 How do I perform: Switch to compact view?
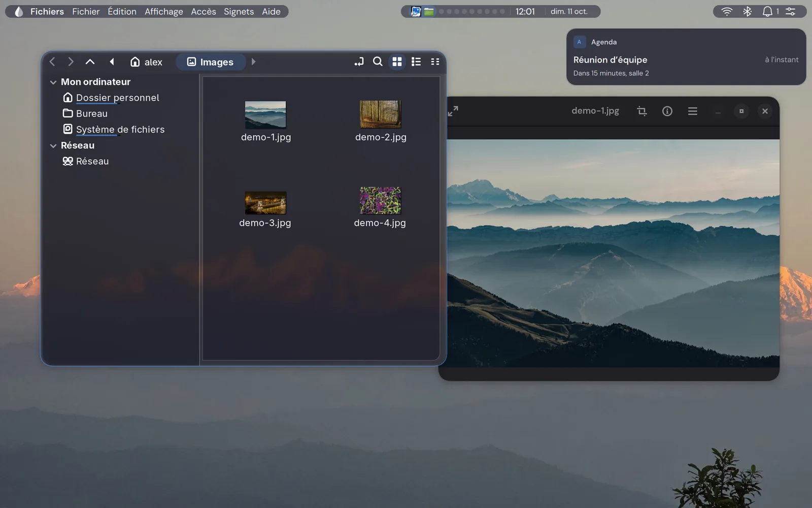point(435,62)
